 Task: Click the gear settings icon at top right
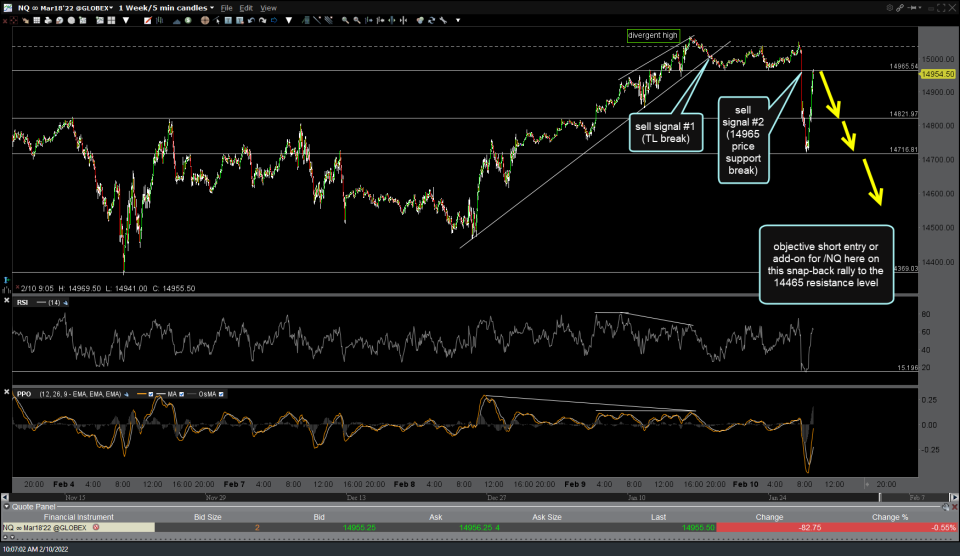pos(890,8)
